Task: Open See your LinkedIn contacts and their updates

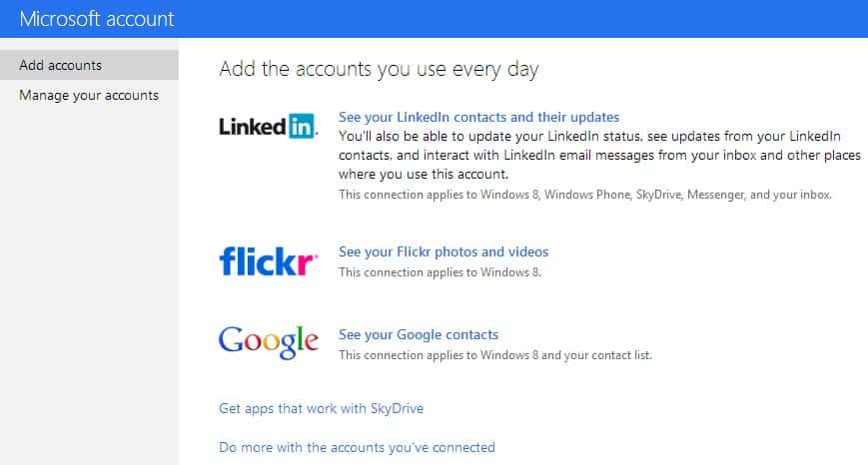Action: pos(478,117)
